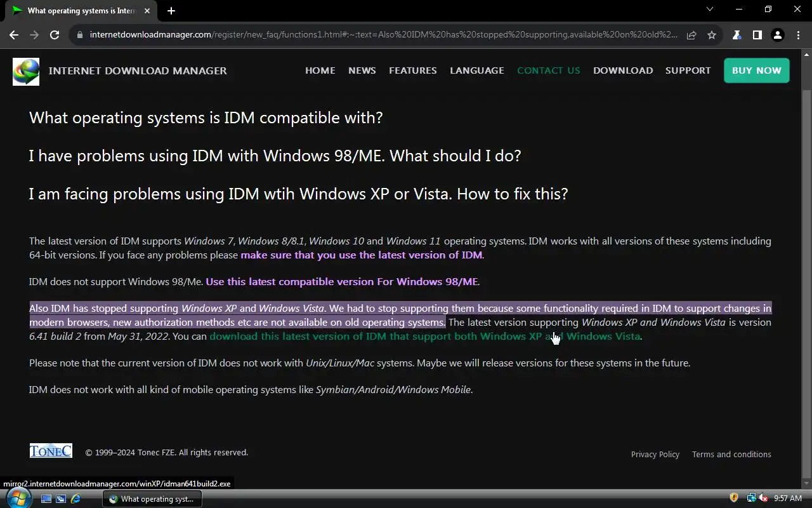Image resolution: width=812 pixels, height=508 pixels.
Task: Click the Tonec company logo
Action: [x=51, y=451]
